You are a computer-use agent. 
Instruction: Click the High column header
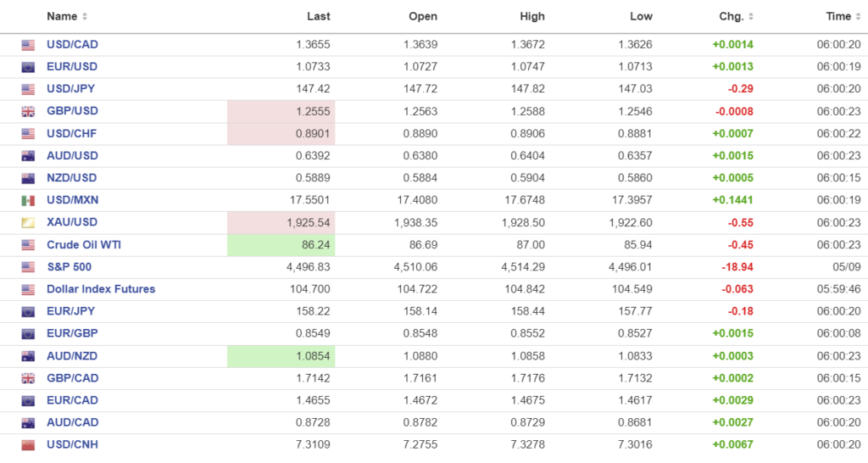532,16
